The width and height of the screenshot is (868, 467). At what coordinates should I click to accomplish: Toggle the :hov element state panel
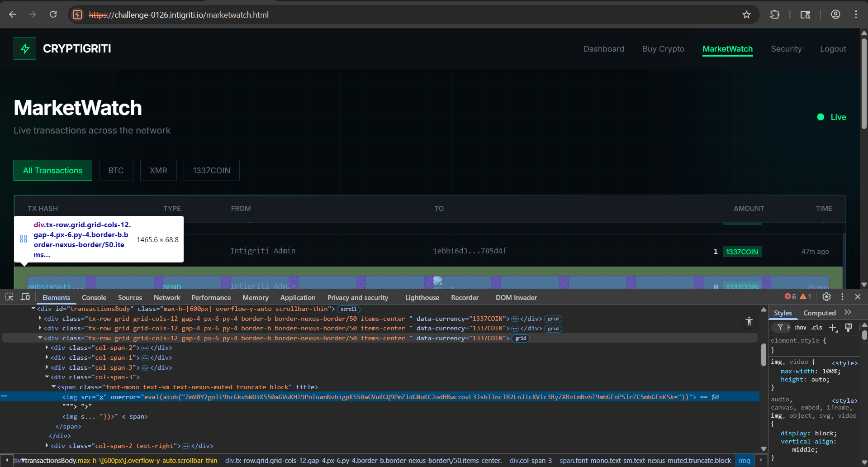pyautogui.click(x=800, y=327)
